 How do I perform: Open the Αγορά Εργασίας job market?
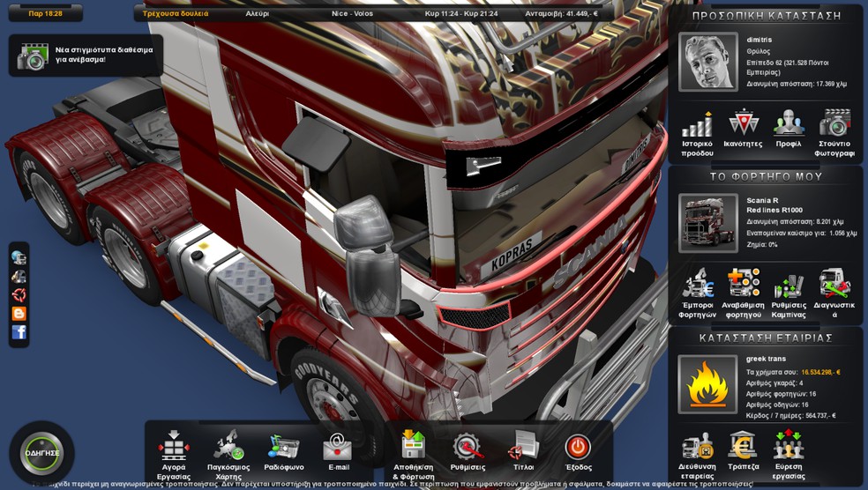pos(174,448)
